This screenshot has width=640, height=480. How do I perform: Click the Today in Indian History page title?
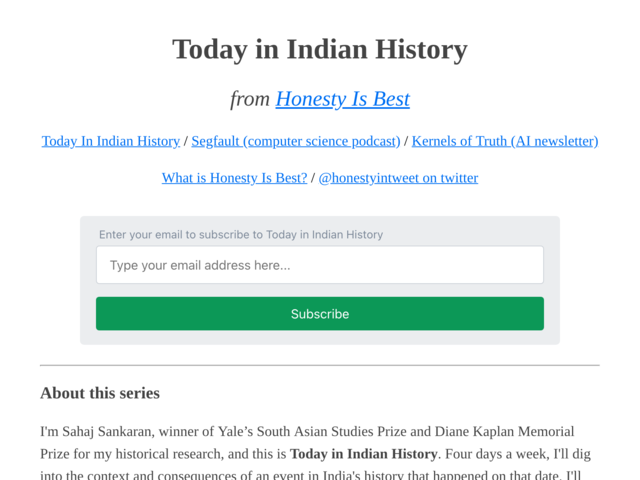(x=320, y=49)
